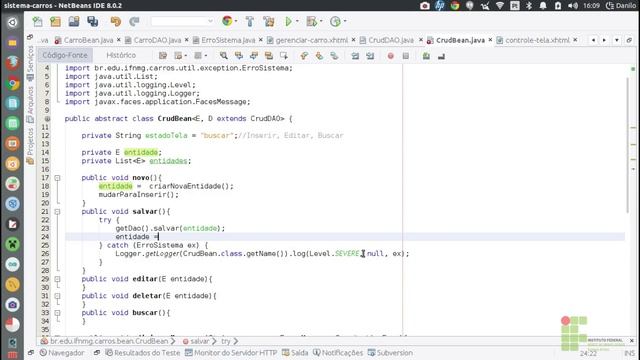Image resolution: width=640 pixels, height=360 pixels.
Task: Select the Código-Fonte view button
Action: click(x=65, y=55)
